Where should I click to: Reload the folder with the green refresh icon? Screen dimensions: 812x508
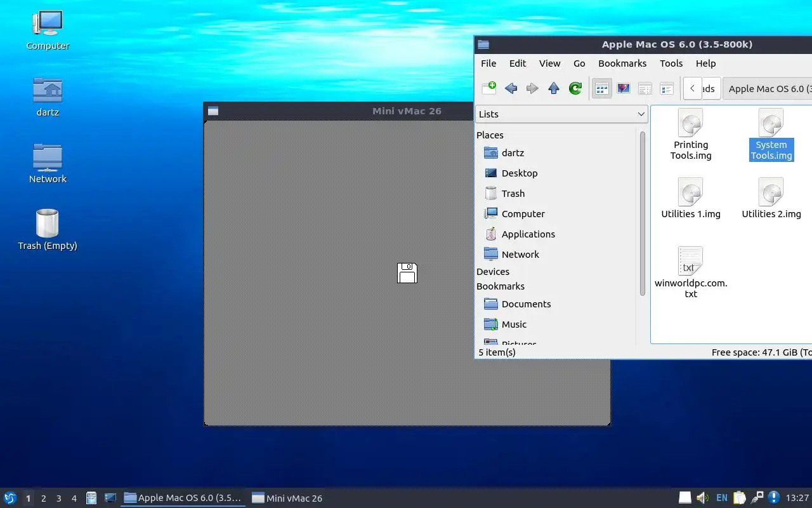575,88
